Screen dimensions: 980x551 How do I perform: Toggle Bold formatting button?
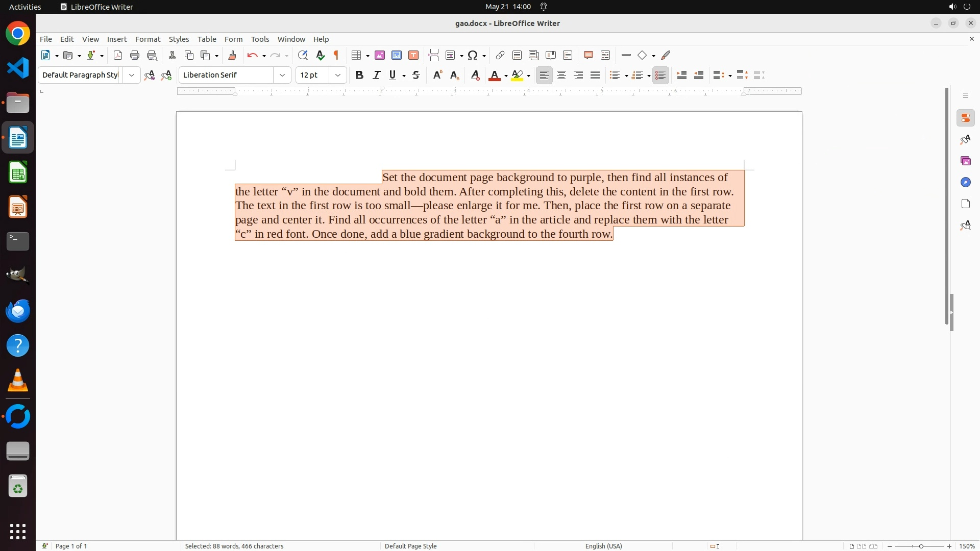coord(359,75)
